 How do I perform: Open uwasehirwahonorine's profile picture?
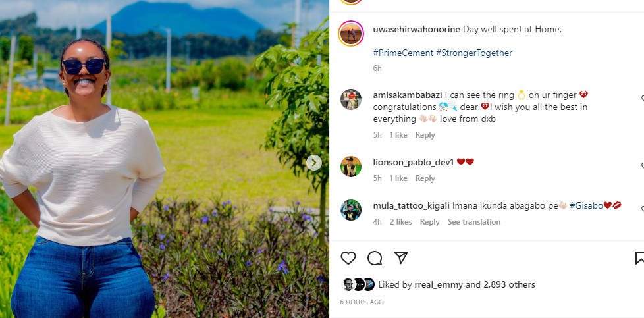coord(351,34)
